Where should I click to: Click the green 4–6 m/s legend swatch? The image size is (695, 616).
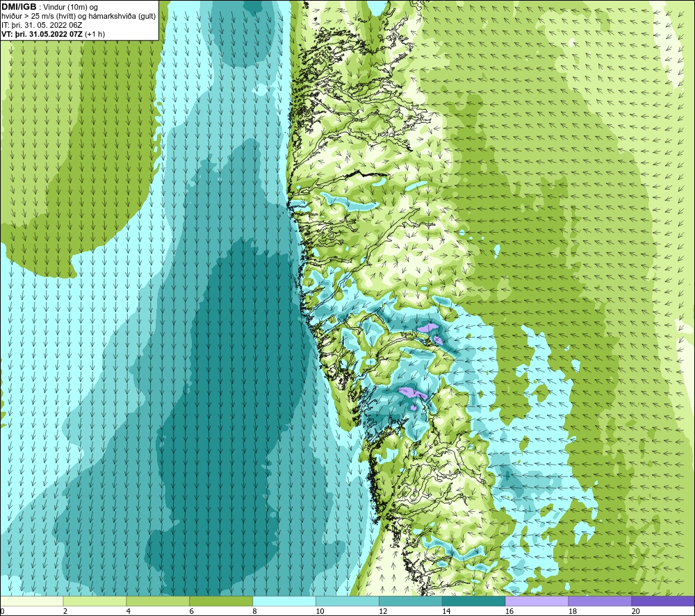pyautogui.click(x=158, y=601)
